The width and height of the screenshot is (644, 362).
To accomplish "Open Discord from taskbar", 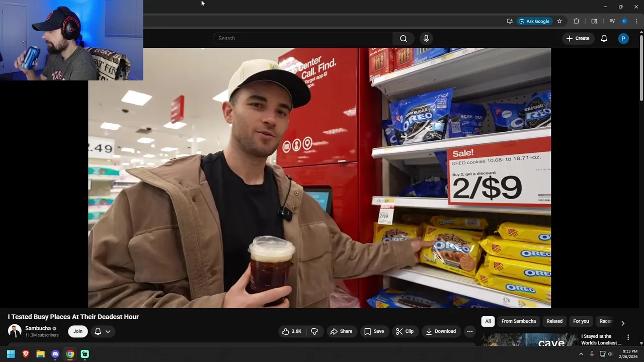I will coord(55,354).
